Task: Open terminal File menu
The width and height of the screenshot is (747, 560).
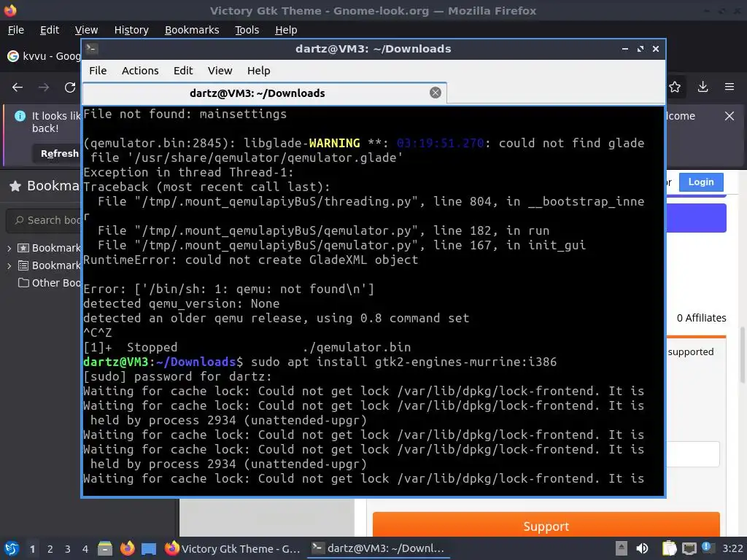Action: click(98, 71)
